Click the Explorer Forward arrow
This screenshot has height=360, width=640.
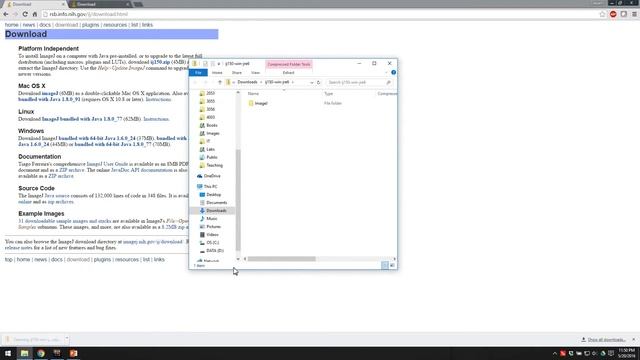tap(205, 82)
